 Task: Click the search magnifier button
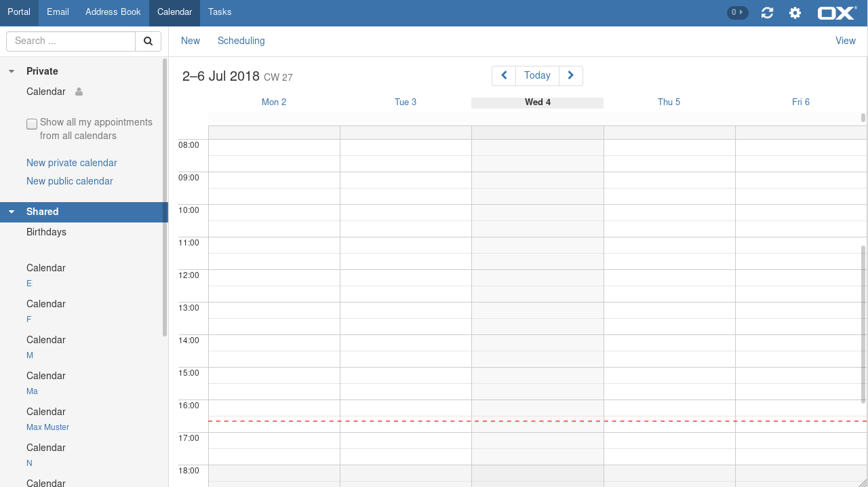pos(148,41)
